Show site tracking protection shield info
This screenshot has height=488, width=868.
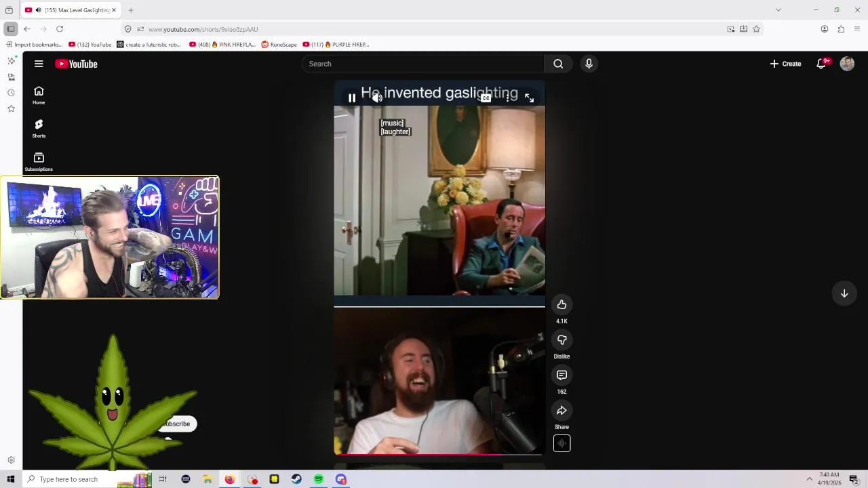pos(127,29)
